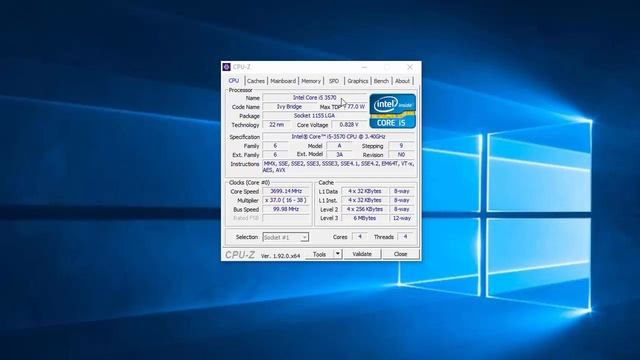This screenshot has width=640, height=360.
Task: Click the Threads count value
Action: (x=405, y=236)
